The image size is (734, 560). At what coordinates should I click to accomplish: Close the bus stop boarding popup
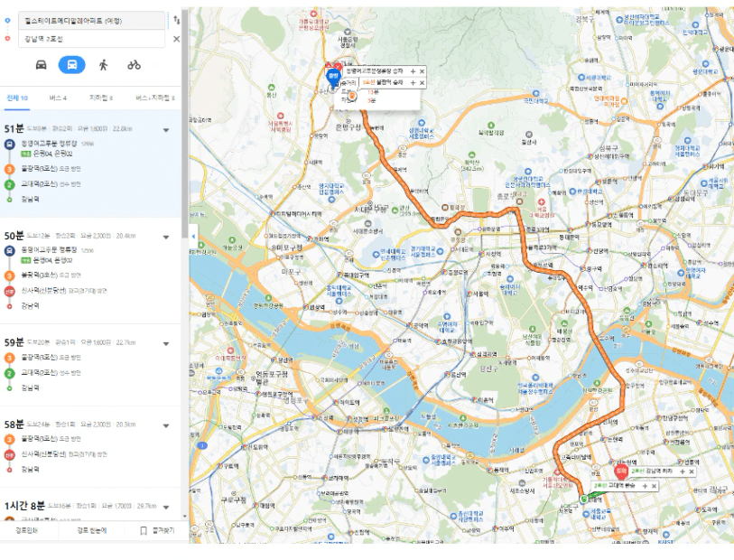[x=422, y=71]
